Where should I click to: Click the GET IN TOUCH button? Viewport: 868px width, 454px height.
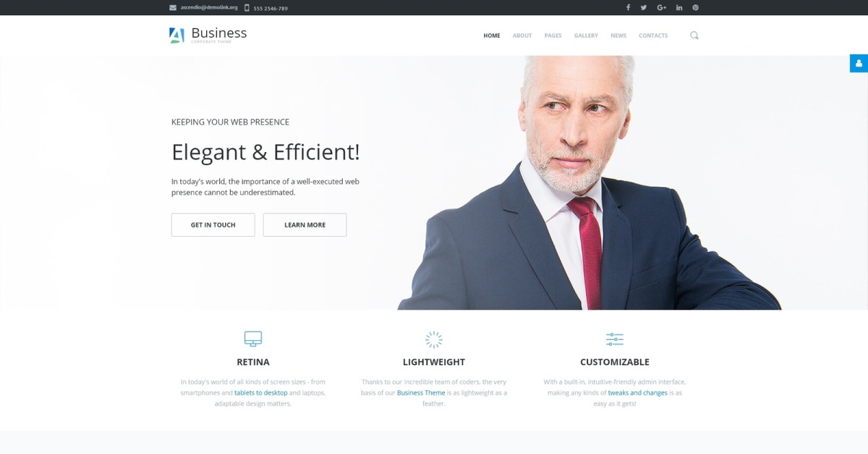click(213, 225)
